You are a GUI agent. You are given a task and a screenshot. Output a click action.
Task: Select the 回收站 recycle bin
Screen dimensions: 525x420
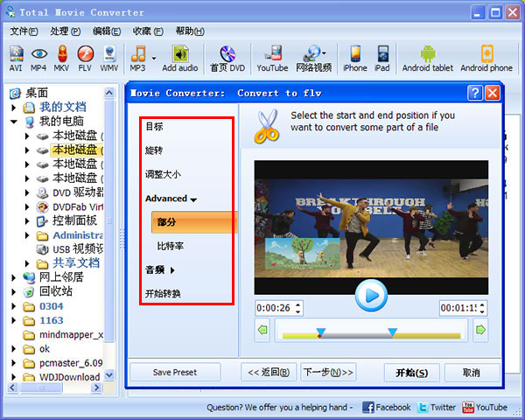coord(56,291)
